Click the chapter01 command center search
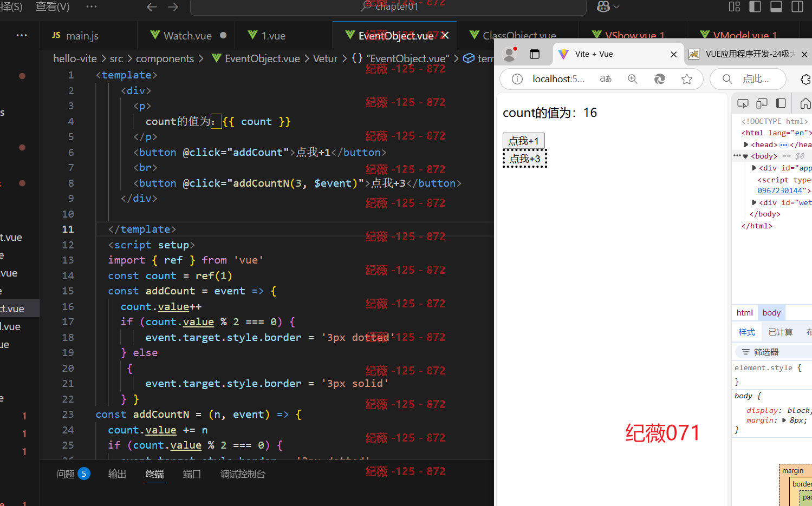 [388, 7]
